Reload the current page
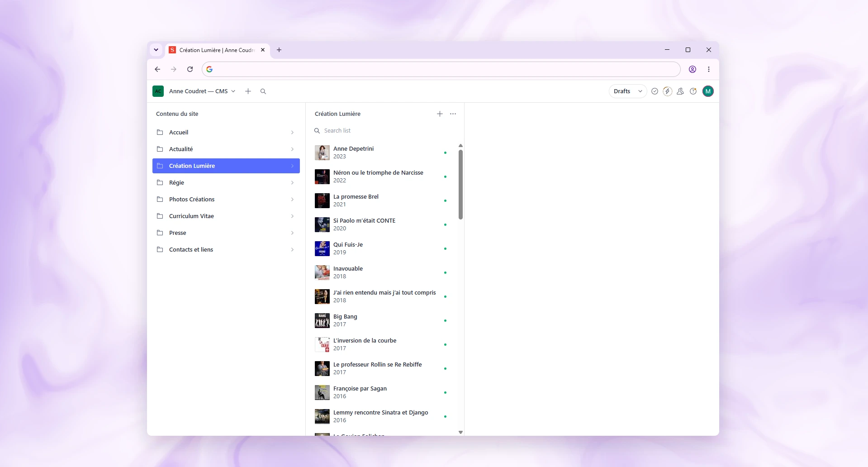Image resolution: width=868 pixels, height=467 pixels. (190, 69)
